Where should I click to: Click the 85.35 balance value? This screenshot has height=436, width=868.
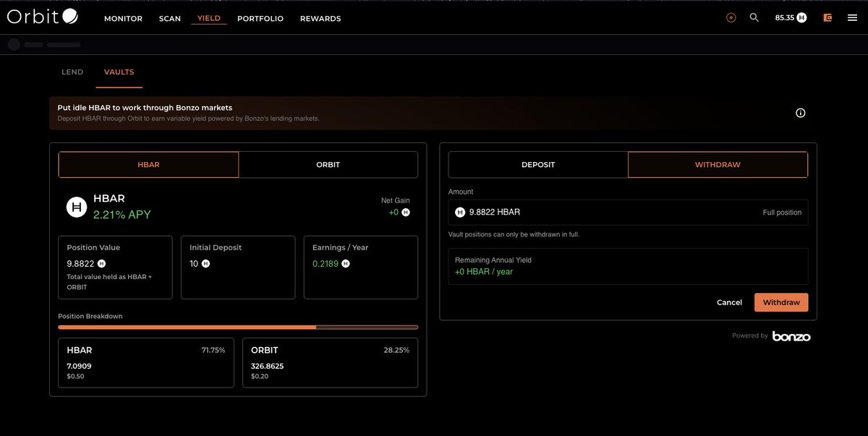[785, 17]
